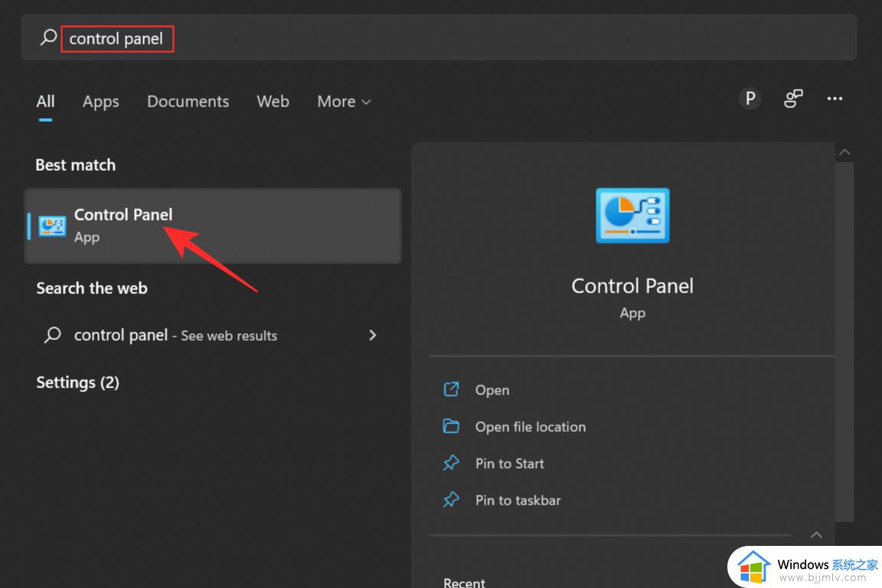Click the preview pane vertical scrollbar
Viewport: 882px width, 588px height.
click(844, 342)
